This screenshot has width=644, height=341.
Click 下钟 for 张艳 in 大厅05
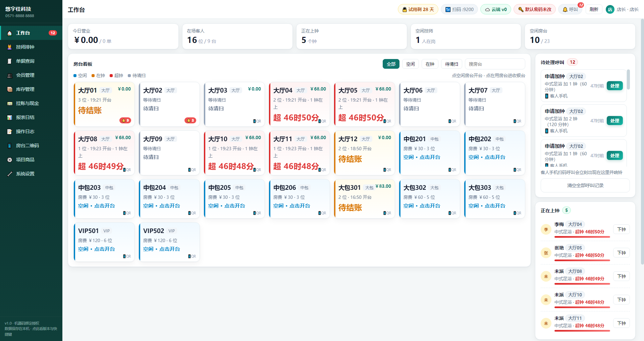(622, 253)
